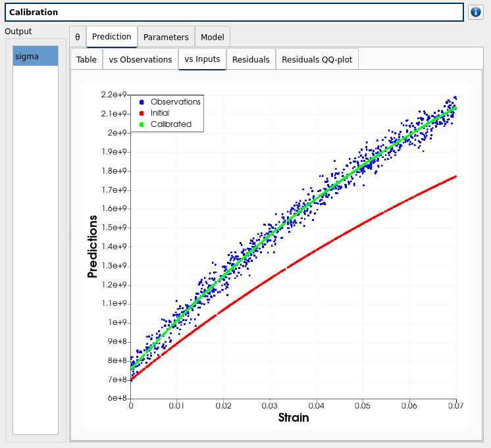The width and height of the screenshot is (491, 448).
Task: Open the plain Residuals sub-tab
Action: [x=251, y=59]
